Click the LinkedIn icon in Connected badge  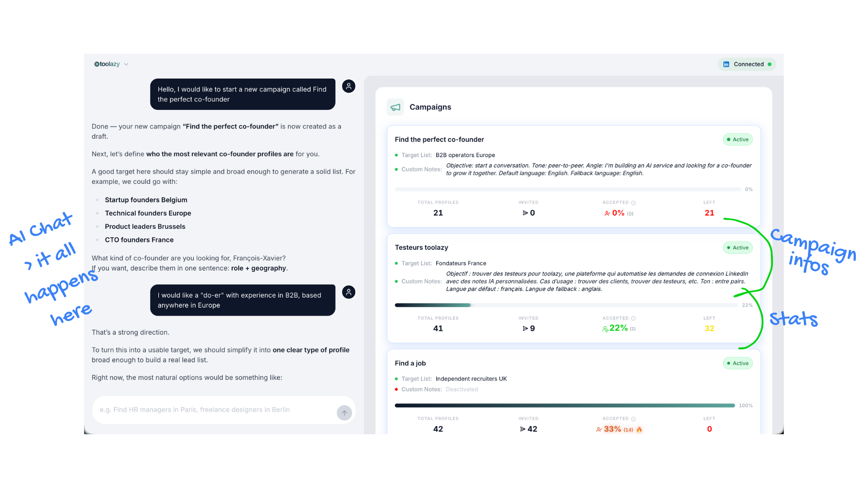726,64
